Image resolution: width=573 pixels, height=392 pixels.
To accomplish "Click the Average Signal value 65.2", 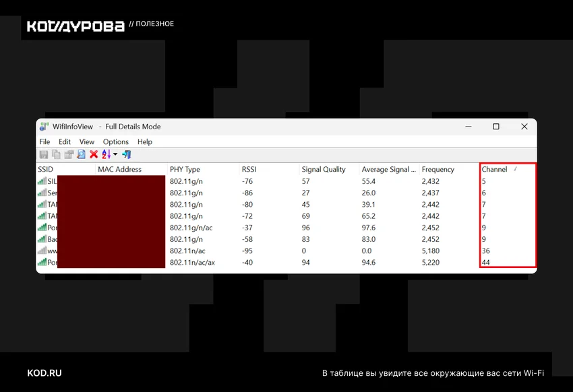I will pyautogui.click(x=369, y=216).
